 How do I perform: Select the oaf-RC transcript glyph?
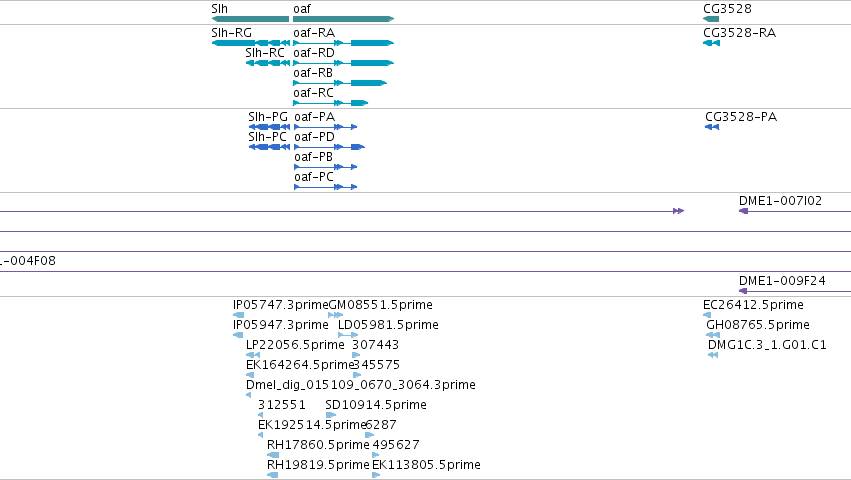click(x=331, y=103)
